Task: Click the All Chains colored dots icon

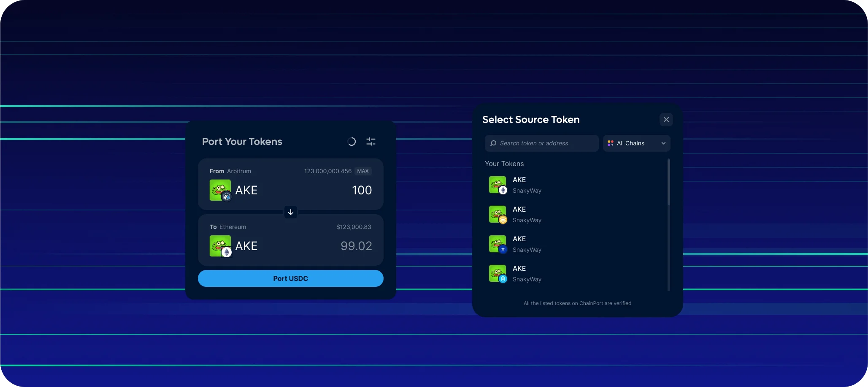Action: pos(611,143)
